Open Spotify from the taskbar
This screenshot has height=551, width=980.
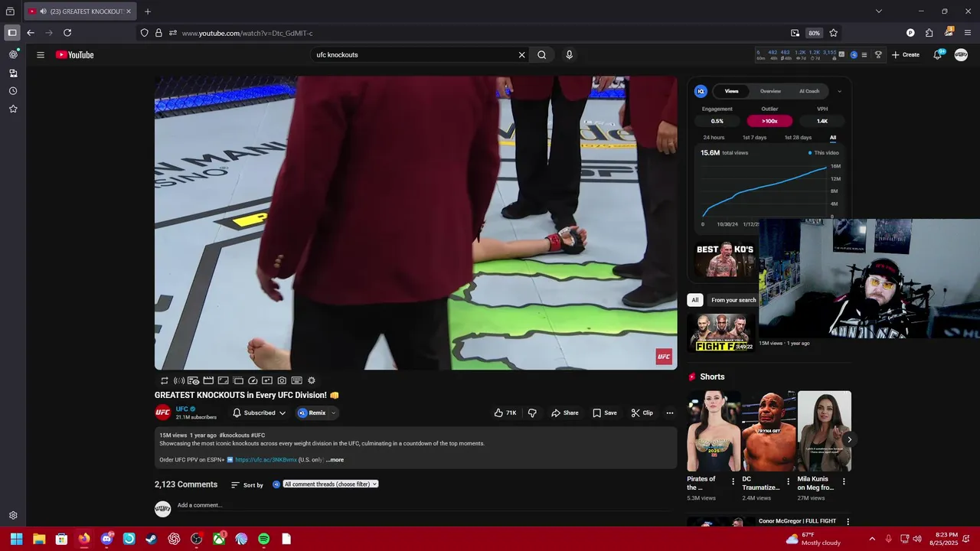pos(263,539)
